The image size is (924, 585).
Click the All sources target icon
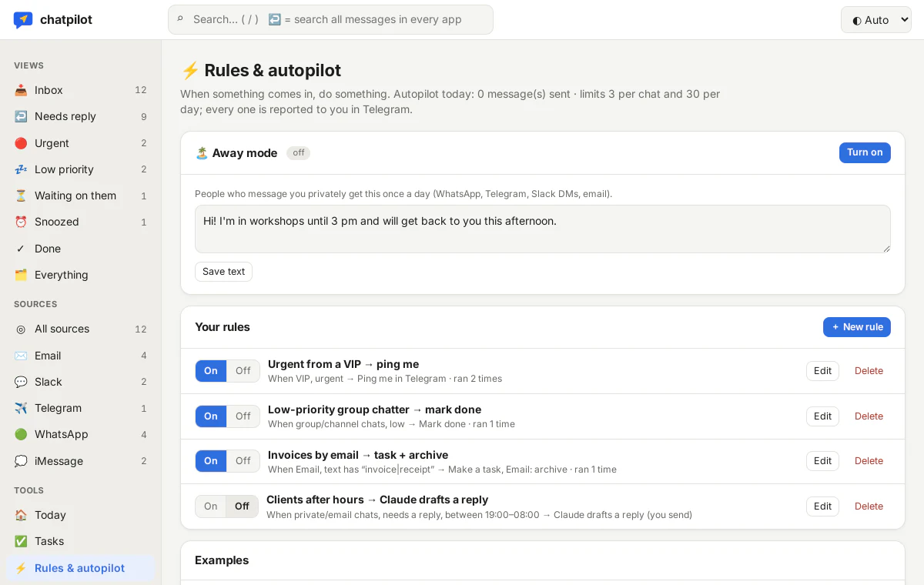coord(21,329)
